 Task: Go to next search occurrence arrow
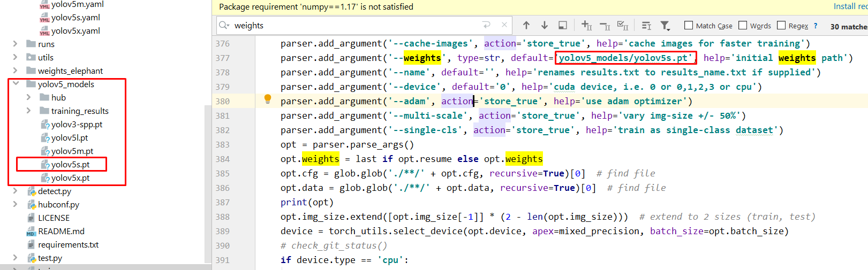pos(545,25)
